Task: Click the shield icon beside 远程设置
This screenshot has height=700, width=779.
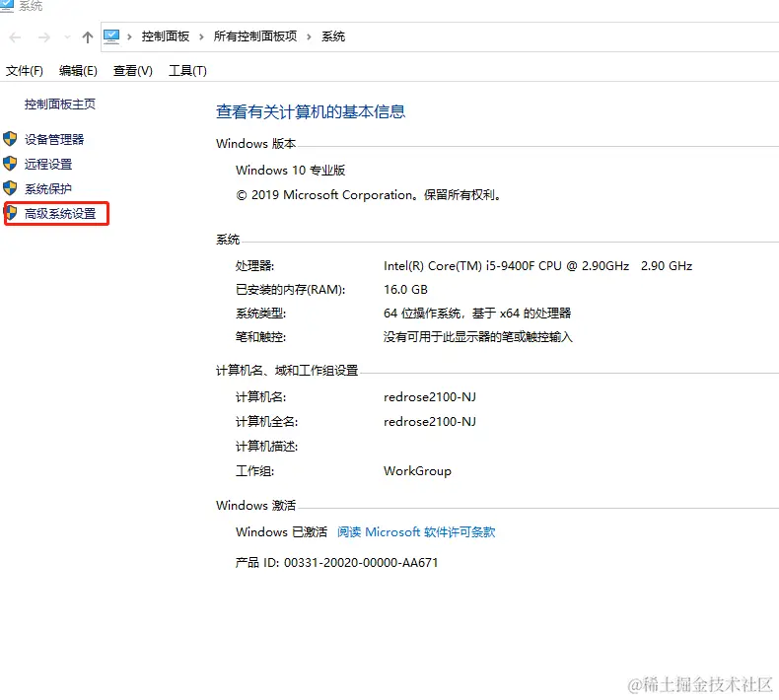Action: (10, 164)
